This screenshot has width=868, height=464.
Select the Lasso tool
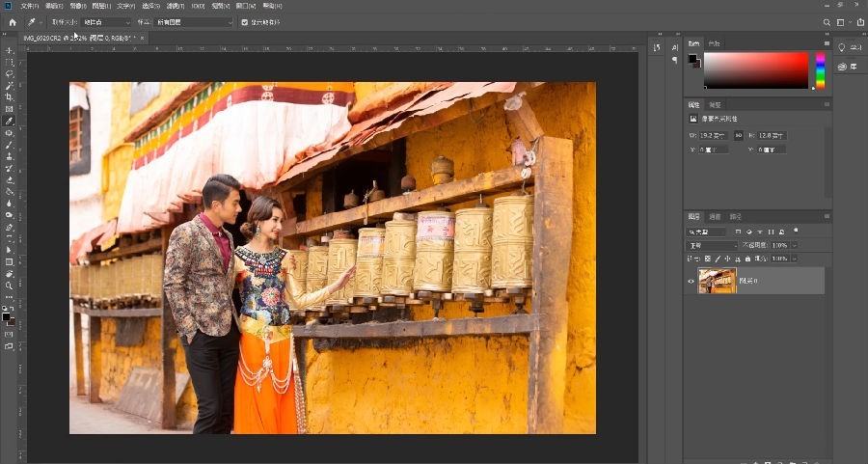click(x=10, y=73)
